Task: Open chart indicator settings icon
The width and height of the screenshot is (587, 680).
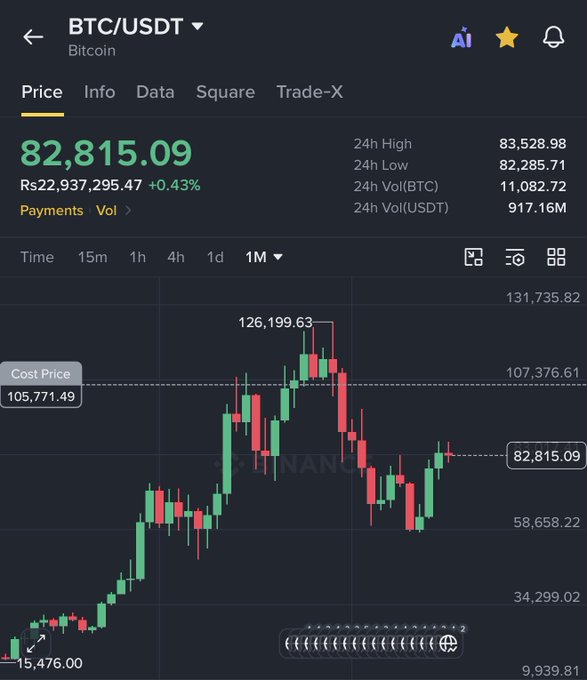Action: (x=515, y=257)
